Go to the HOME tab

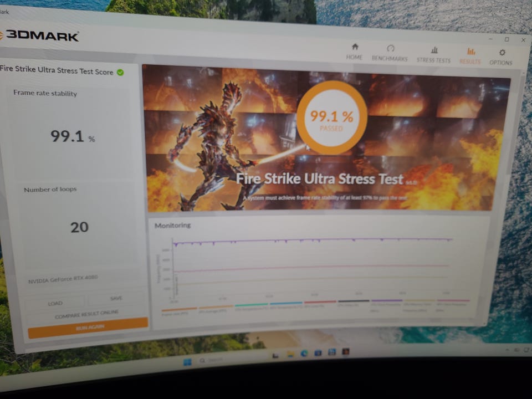click(x=355, y=52)
